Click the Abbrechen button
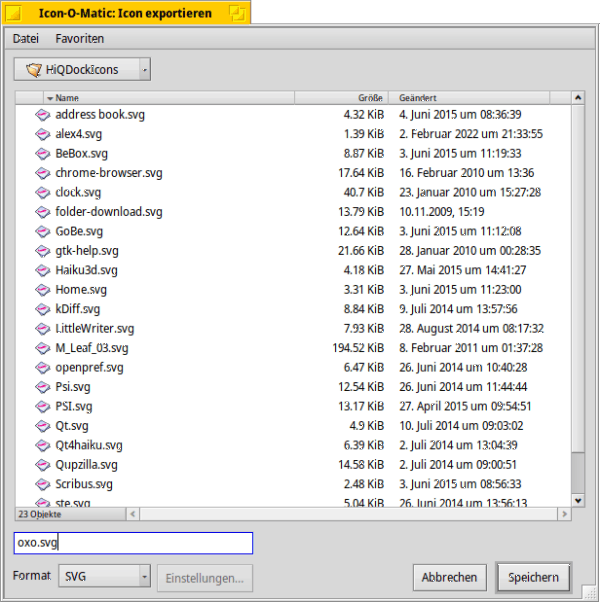This screenshot has height=603, width=600. 449,577
